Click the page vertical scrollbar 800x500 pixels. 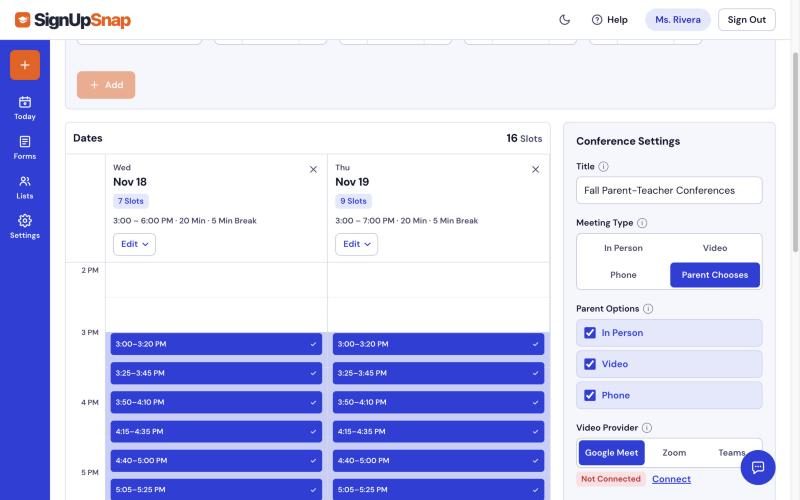pyautogui.click(x=795, y=153)
